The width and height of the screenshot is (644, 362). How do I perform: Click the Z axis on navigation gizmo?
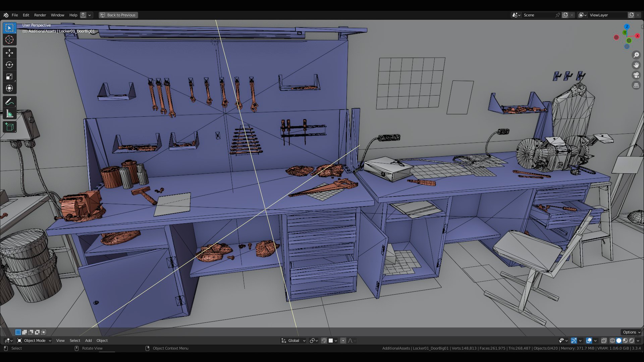point(627,26)
